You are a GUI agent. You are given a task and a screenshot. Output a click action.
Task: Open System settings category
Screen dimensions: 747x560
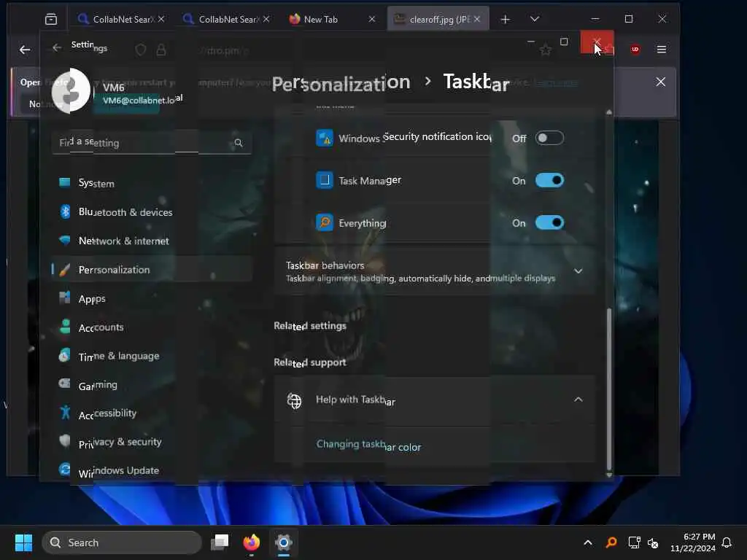152,183
